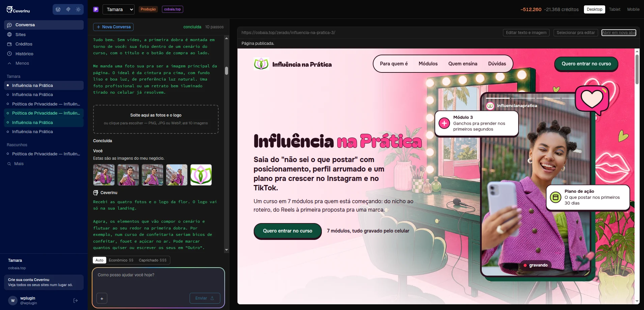Click Selecionar pra editar button
Viewport: 644px width, 310px height.
point(576,33)
